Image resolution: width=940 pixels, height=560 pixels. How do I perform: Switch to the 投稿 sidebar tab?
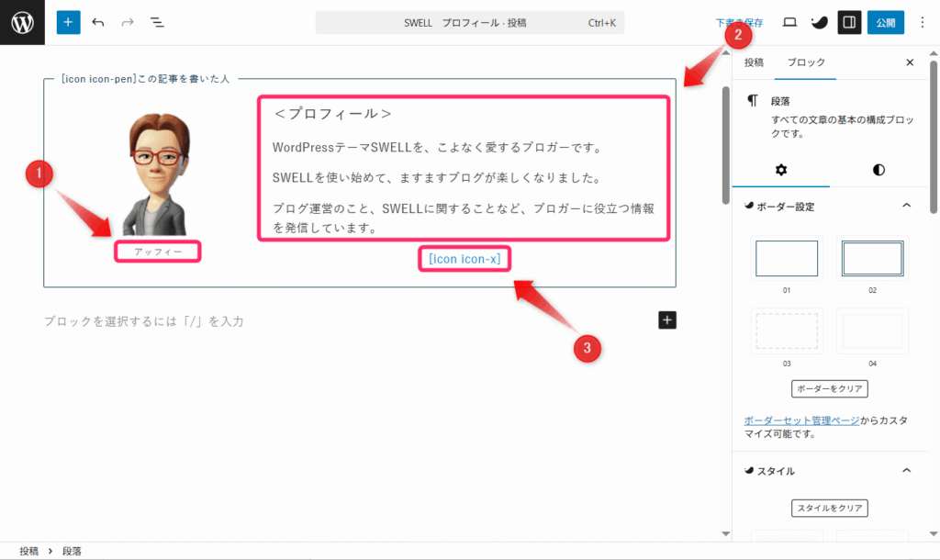[x=755, y=62]
